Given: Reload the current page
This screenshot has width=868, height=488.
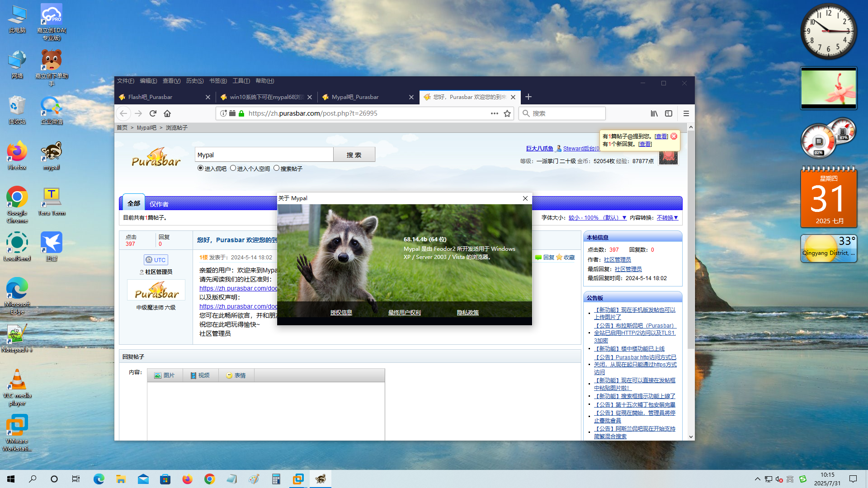Looking at the screenshot, I should point(153,113).
